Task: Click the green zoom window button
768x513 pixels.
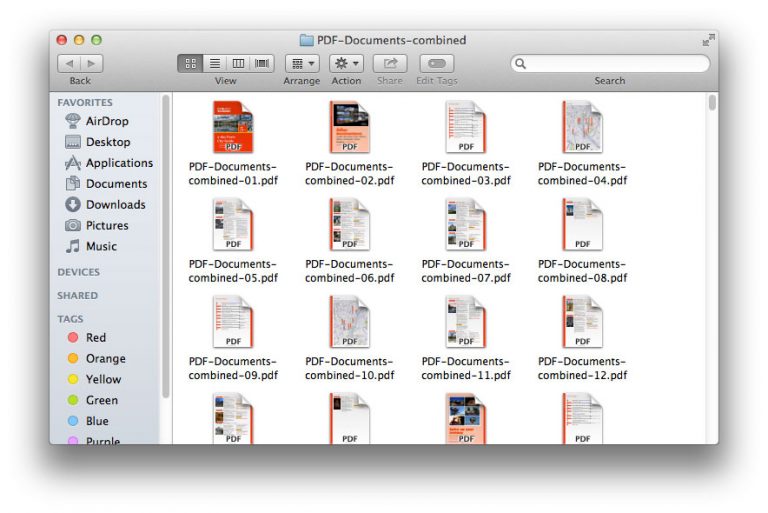Action: point(96,40)
